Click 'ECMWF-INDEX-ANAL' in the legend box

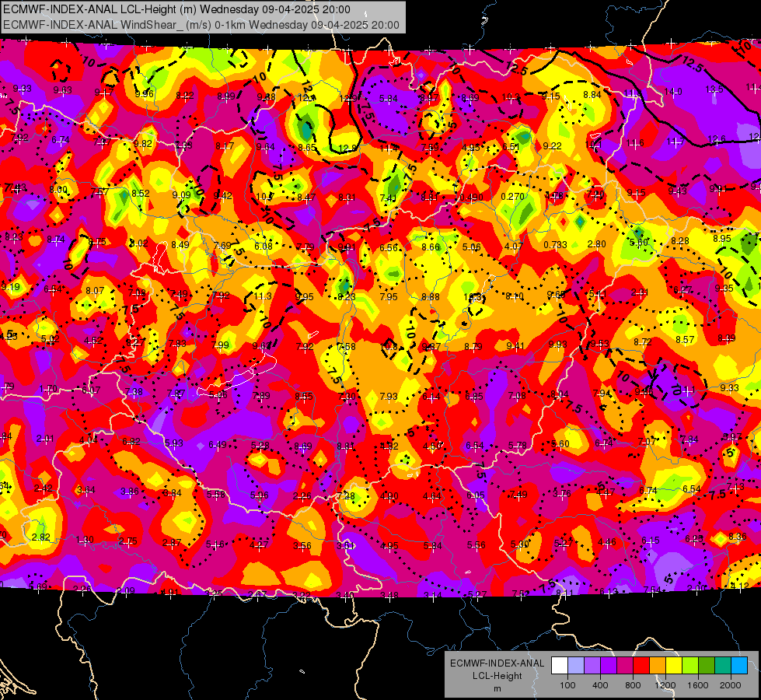click(x=497, y=663)
